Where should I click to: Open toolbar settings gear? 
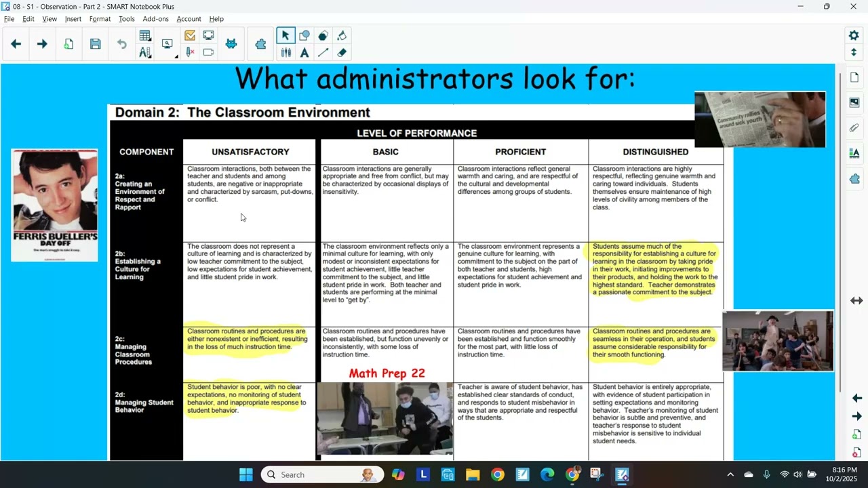[x=853, y=35]
